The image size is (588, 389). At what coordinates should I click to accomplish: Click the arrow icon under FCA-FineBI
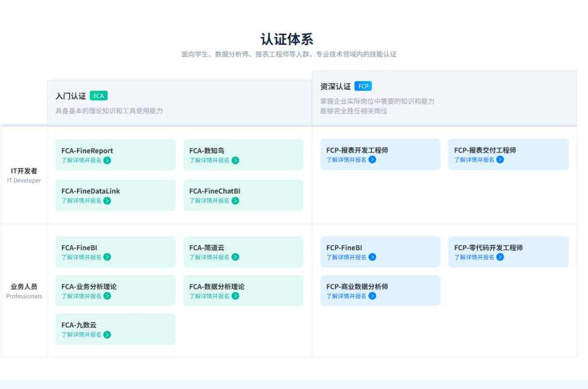point(107,257)
